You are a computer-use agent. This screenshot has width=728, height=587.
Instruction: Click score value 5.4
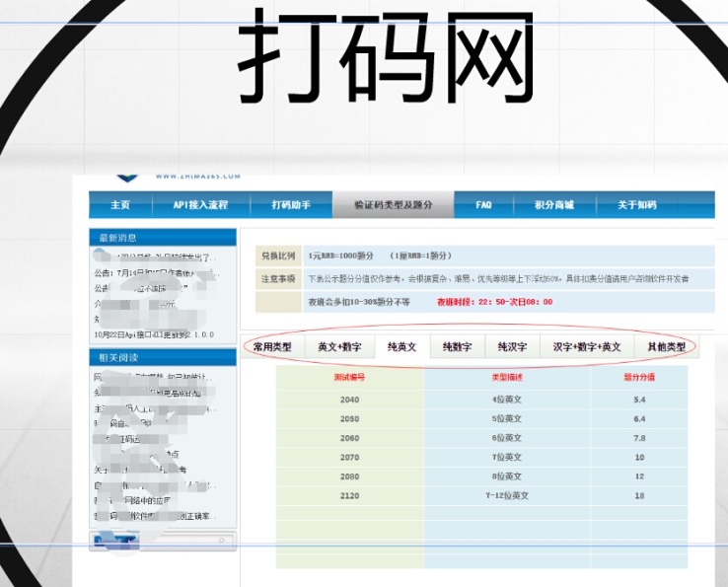[639, 400]
